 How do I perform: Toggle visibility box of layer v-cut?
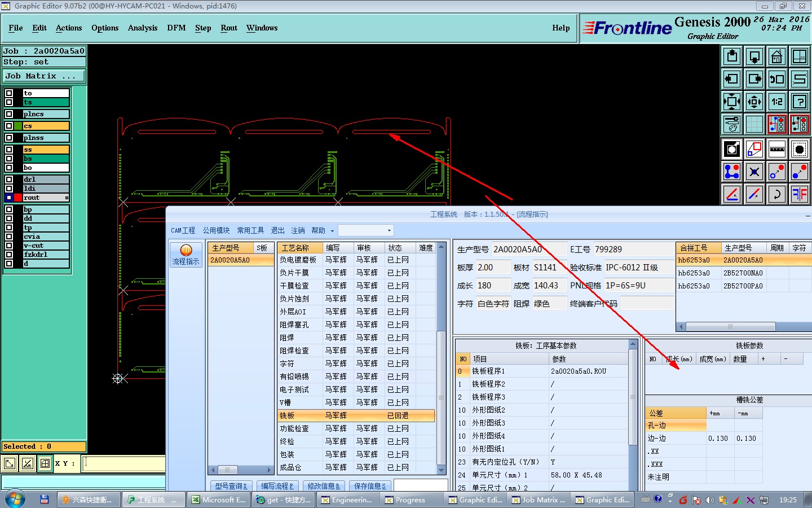pos(9,246)
